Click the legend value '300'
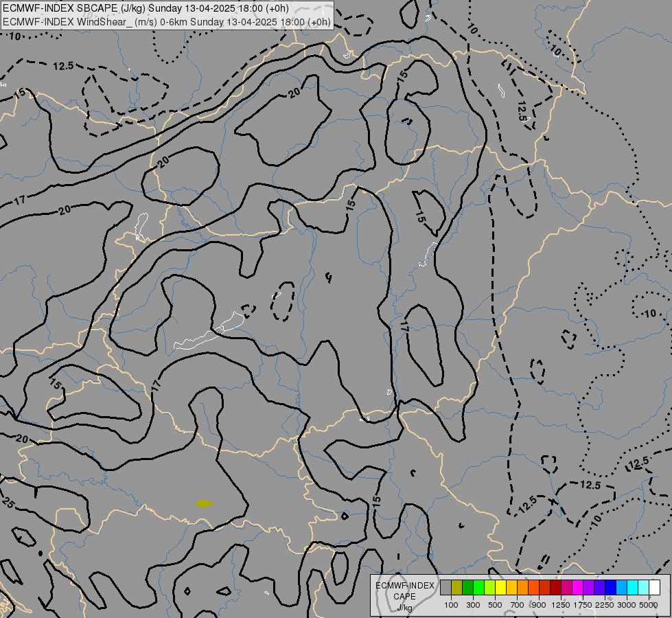This screenshot has height=618, width=672. click(x=473, y=605)
